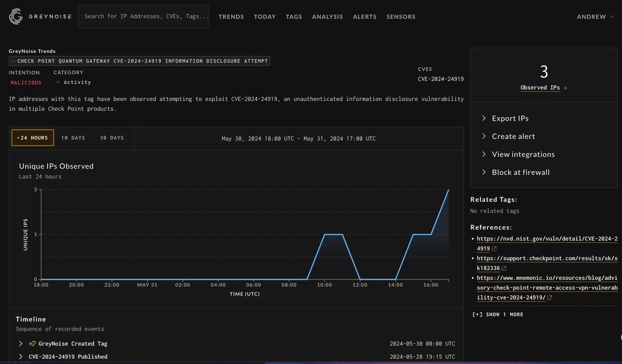Open the ANDREW account dropdown

pyautogui.click(x=595, y=16)
